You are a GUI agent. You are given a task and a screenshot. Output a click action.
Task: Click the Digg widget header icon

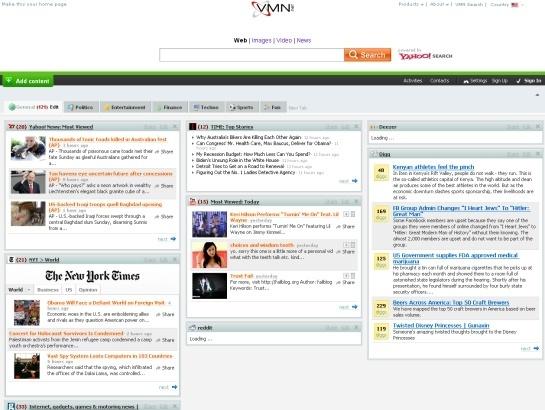pos(374,154)
